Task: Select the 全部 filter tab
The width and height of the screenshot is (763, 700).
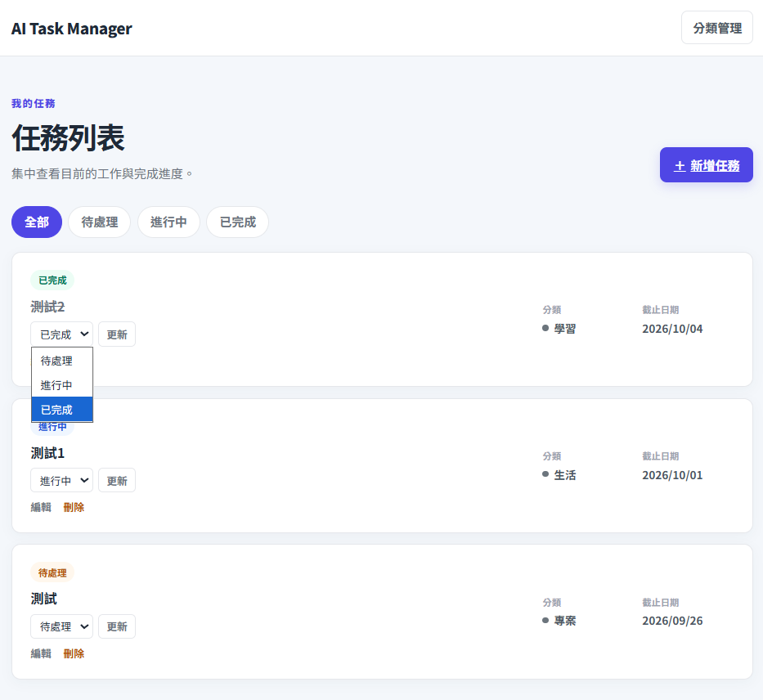Action: tap(37, 222)
